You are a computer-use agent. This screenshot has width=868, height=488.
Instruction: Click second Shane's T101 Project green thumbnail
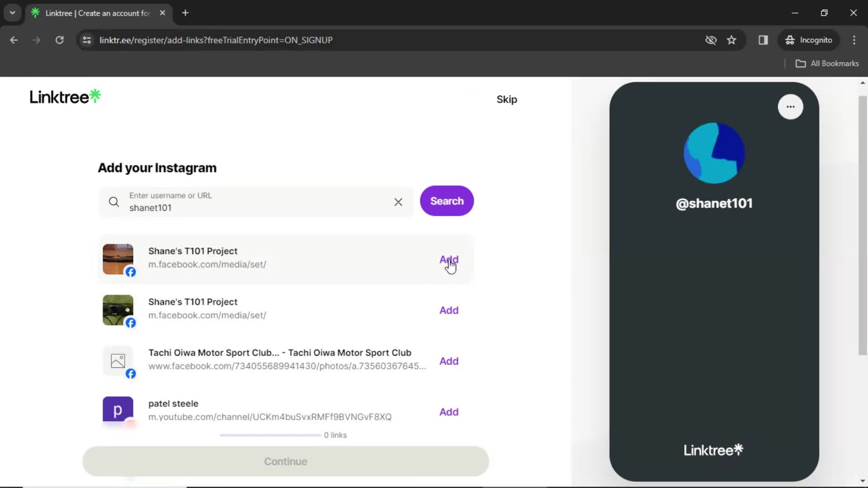pos(118,310)
